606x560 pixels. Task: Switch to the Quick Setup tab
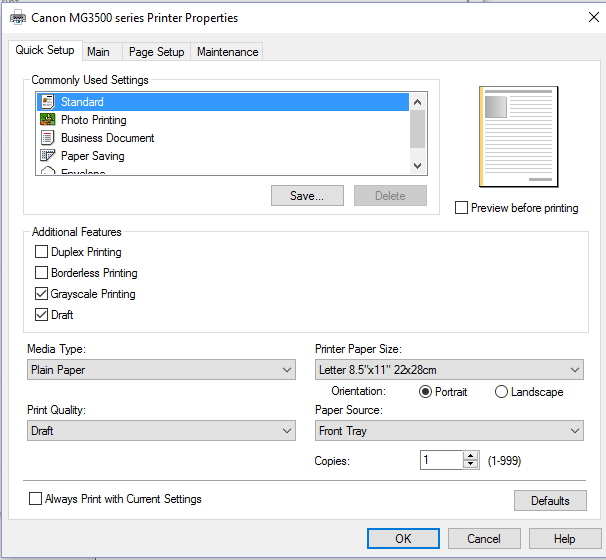pos(45,50)
